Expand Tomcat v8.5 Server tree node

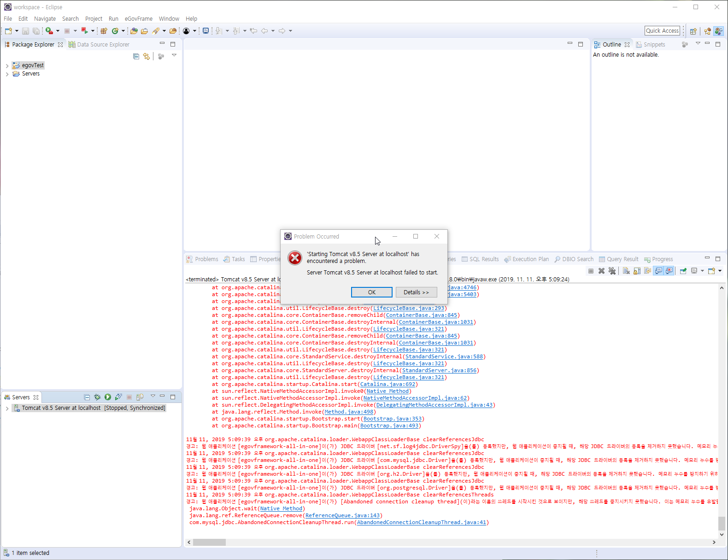pyautogui.click(x=7, y=408)
